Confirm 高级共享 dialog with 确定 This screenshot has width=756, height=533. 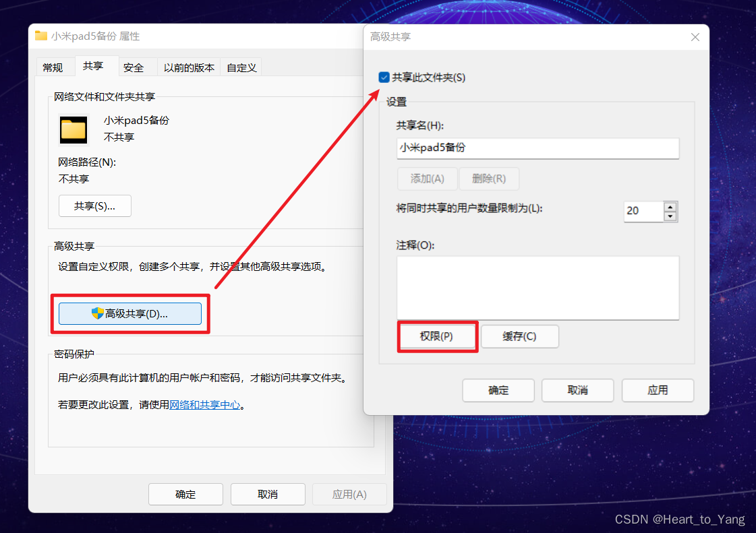(498, 390)
